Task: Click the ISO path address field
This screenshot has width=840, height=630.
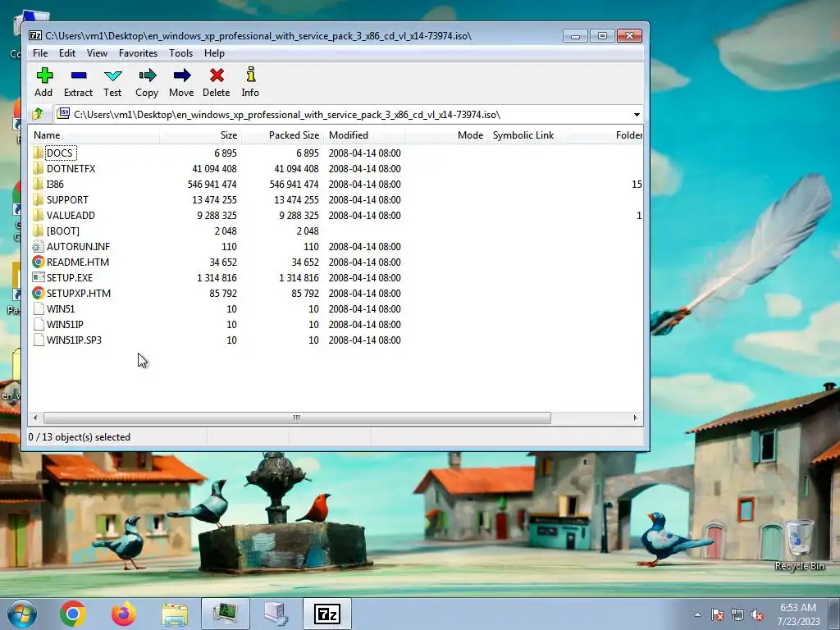Action: (x=343, y=115)
